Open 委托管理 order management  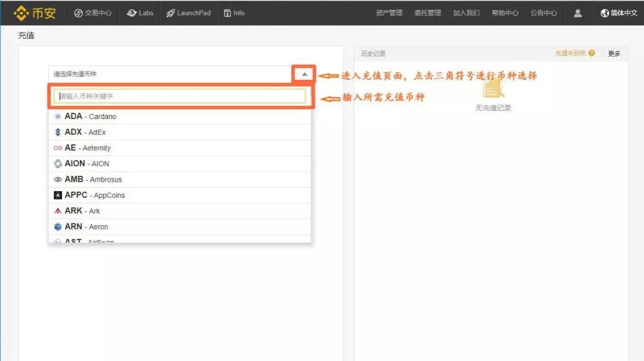click(428, 13)
